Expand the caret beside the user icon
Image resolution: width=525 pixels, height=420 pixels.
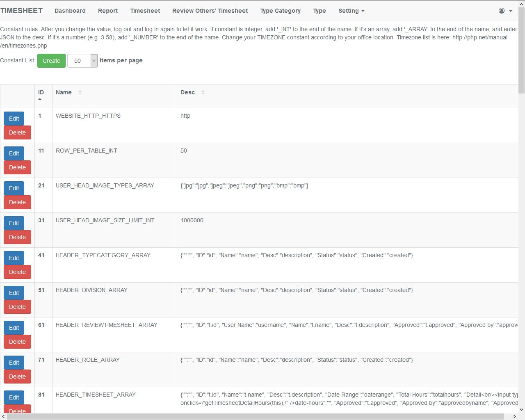[x=511, y=11]
